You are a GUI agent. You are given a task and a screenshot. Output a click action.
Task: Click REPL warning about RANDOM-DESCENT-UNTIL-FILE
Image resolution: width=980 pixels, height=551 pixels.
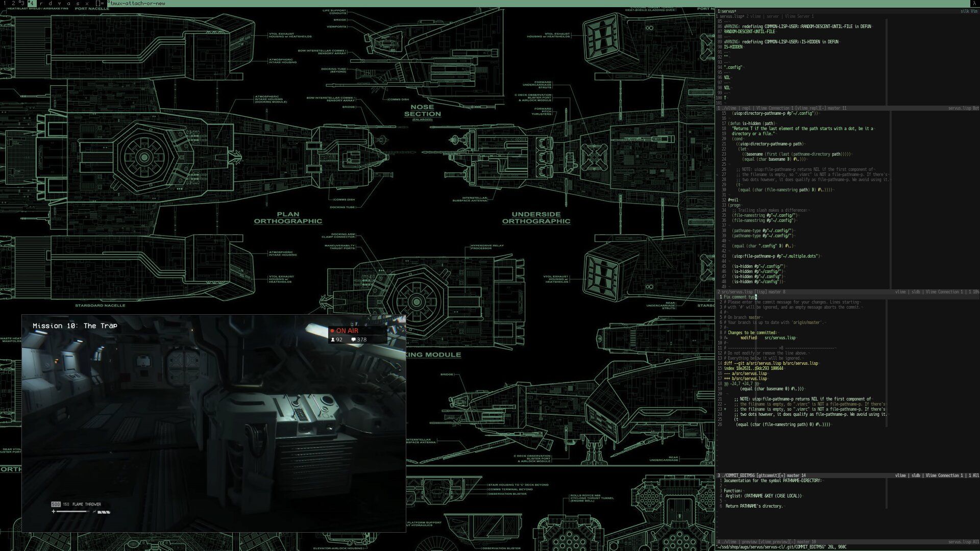coord(798,27)
